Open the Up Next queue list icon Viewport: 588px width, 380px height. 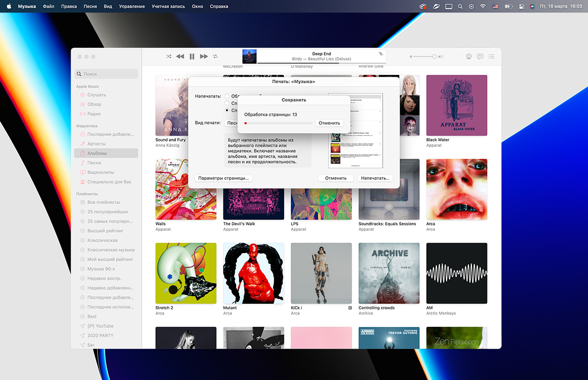pos(491,56)
